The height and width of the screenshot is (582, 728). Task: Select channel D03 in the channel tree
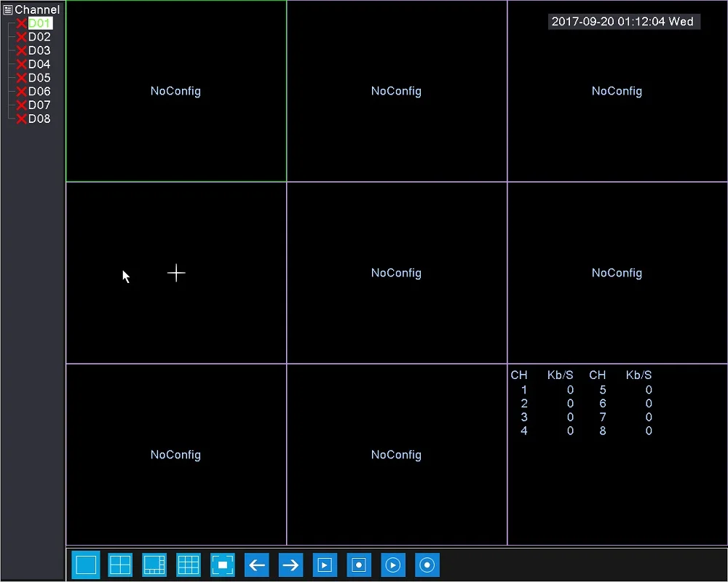pos(39,51)
